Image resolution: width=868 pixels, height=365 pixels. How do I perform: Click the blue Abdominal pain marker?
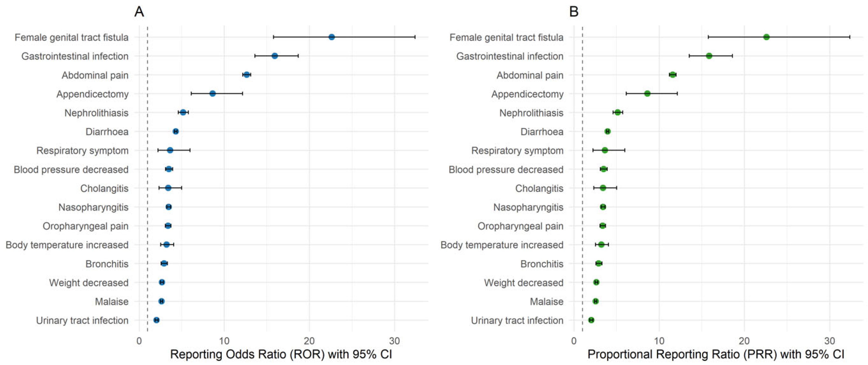pyautogui.click(x=247, y=75)
